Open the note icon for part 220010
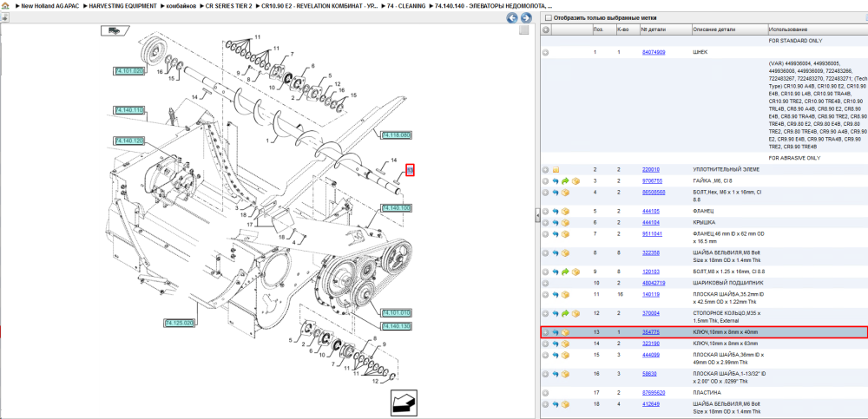The width and height of the screenshot is (868, 419). coord(556,170)
